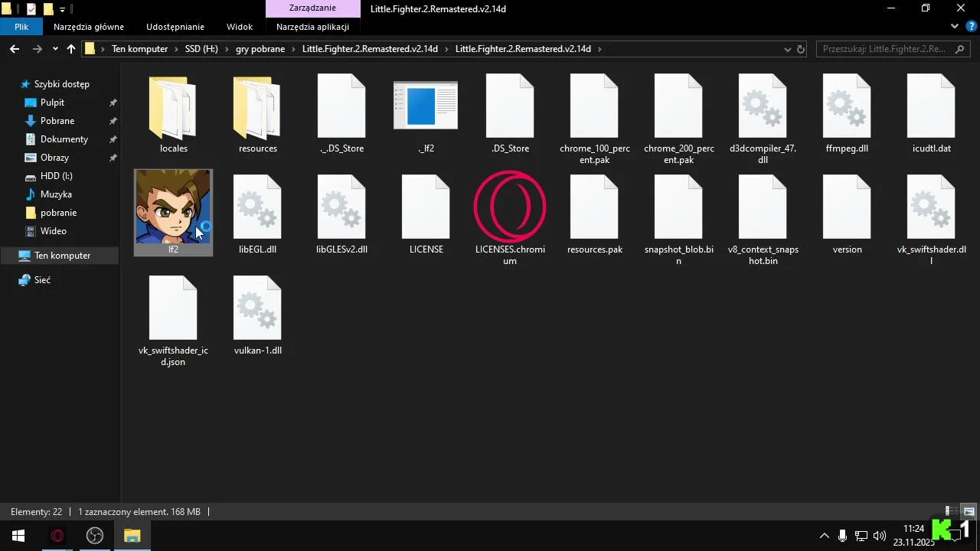Expand address bar history dropdown

787,49
